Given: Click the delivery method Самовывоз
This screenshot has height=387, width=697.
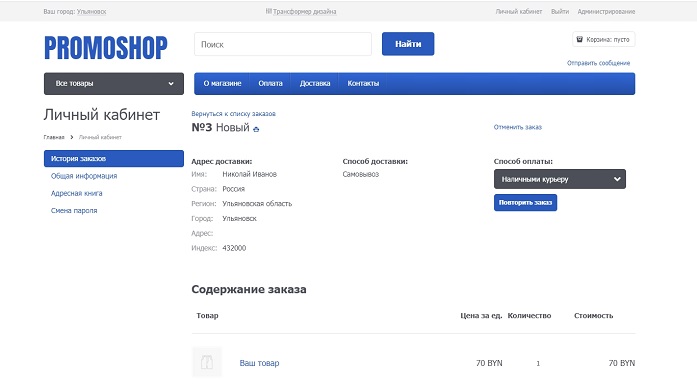Looking at the screenshot, I should point(361,174).
